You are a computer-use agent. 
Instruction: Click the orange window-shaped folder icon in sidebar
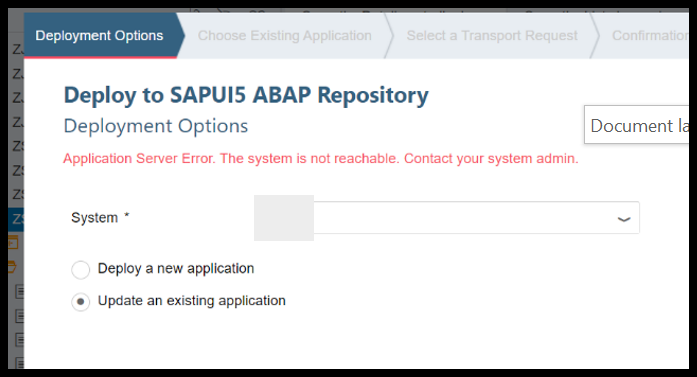coord(13,243)
